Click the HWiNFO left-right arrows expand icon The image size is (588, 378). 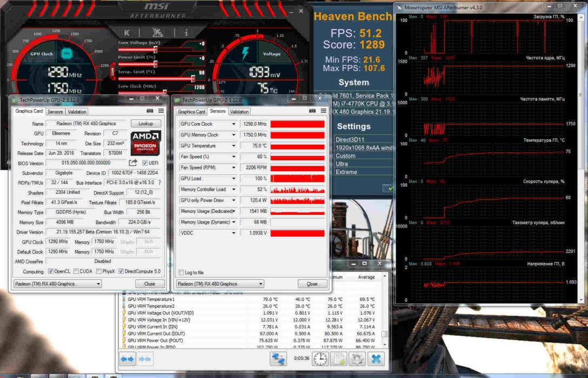pyautogui.click(x=128, y=359)
